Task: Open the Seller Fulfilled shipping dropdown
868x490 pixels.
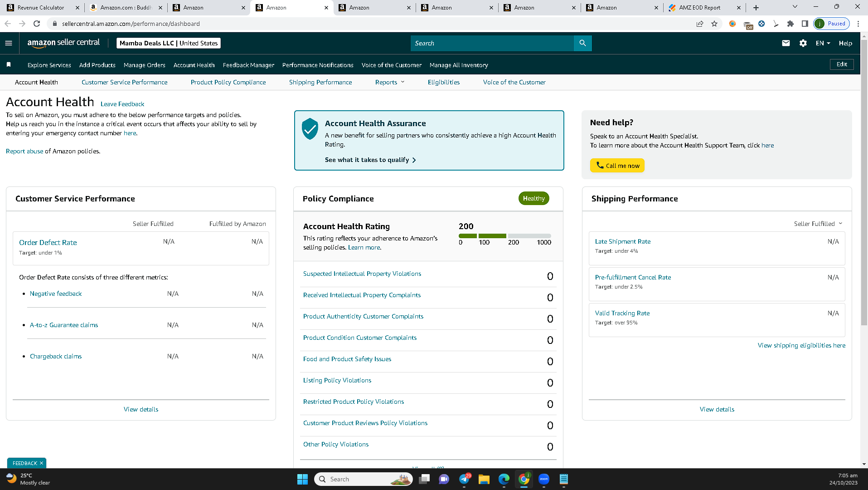Action: coord(818,224)
